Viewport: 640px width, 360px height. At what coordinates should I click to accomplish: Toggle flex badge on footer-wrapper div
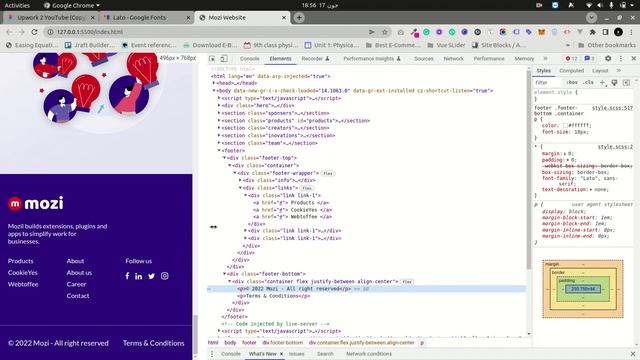point(328,173)
